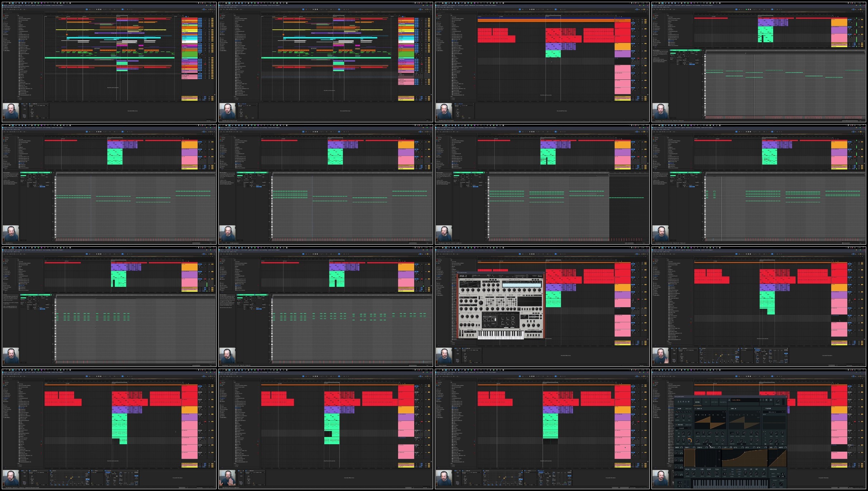The height and width of the screenshot is (491, 868).
Task: Open the FX tab in Serum
Action: [x=706, y=402]
